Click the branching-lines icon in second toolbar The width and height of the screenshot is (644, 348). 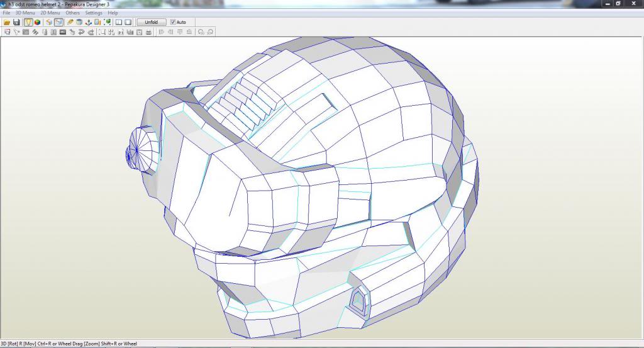pos(111,32)
